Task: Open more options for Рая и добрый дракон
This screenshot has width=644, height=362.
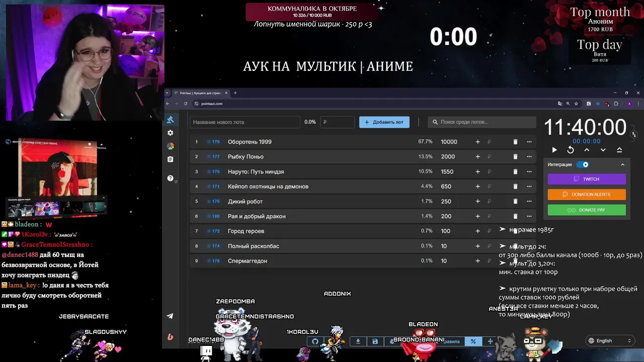Action: (x=529, y=216)
